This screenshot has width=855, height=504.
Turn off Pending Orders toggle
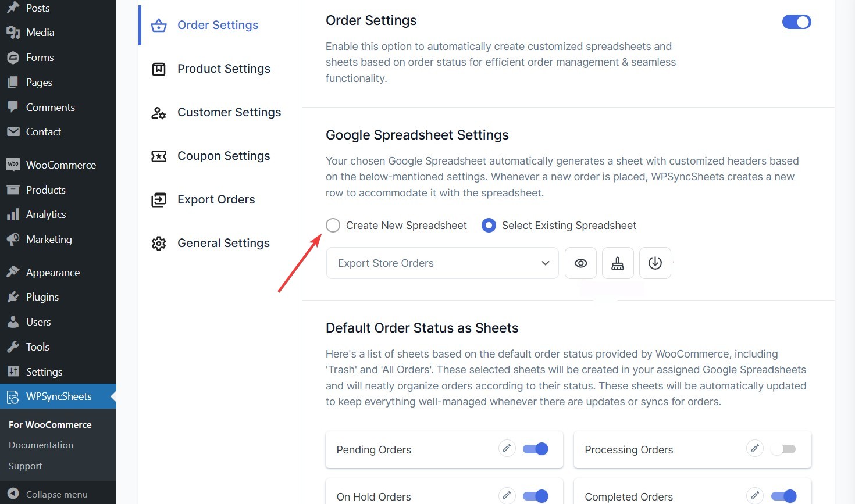click(536, 449)
